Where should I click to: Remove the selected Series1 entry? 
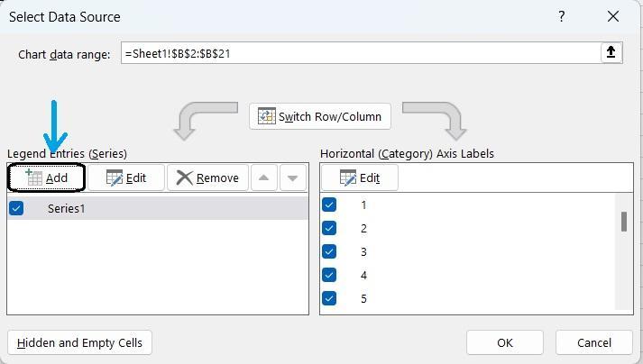pyautogui.click(x=207, y=177)
